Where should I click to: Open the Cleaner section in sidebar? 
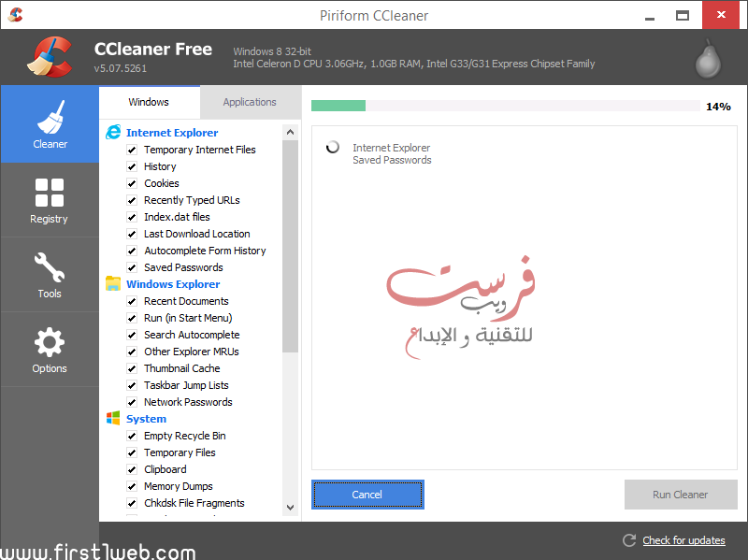[x=50, y=124]
